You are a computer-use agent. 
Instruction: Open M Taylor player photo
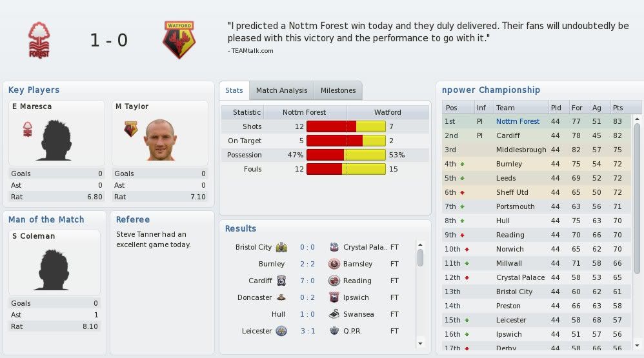tap(160, 139)
